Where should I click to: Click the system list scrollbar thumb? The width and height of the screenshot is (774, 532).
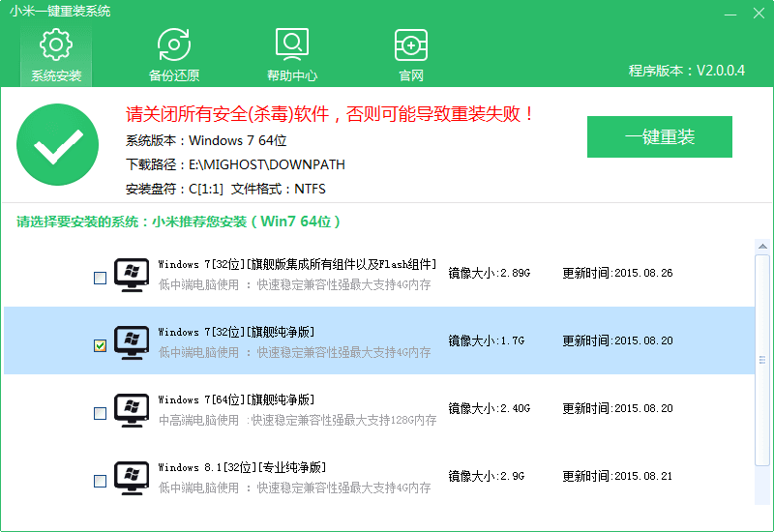pyautogui.click(x=762, y=360)
